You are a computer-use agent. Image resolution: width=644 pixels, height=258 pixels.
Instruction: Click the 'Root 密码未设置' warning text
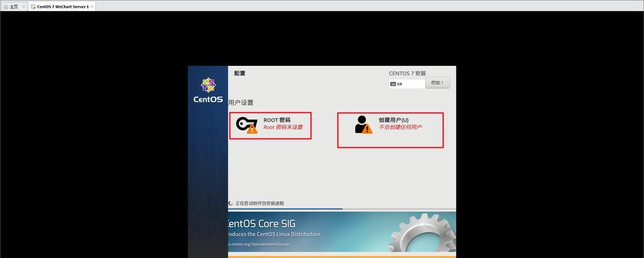click(283, 127)
